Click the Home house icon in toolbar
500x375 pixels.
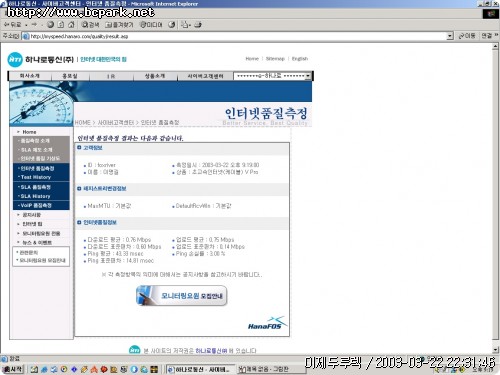point(71,25)
